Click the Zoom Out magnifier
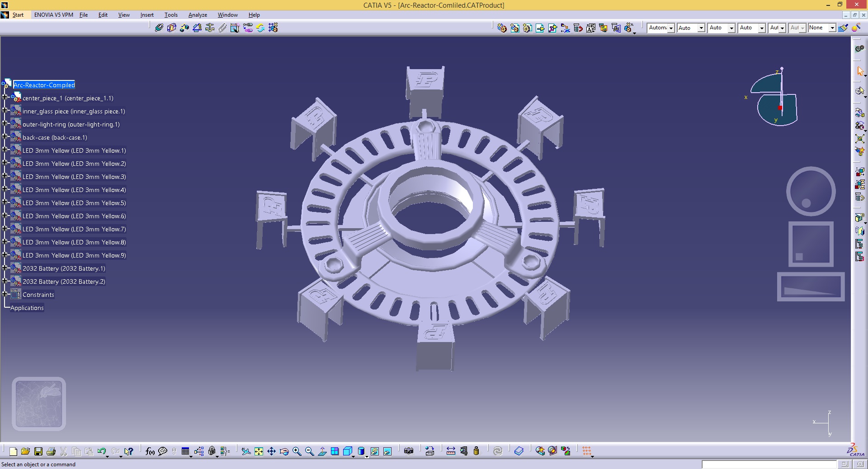Image resolution: width=868 pixels, height=469 pixels. point(309,451)
